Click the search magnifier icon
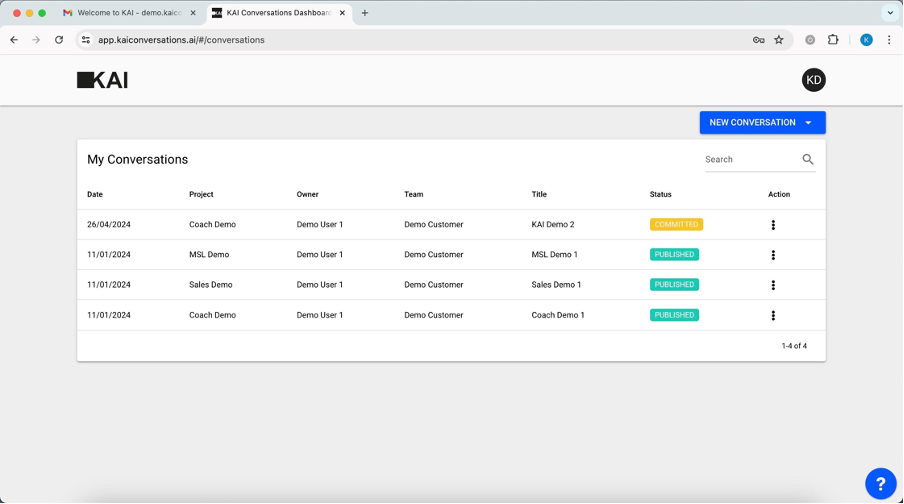This screenshot has width=904, height=504. tap(808, 159)
